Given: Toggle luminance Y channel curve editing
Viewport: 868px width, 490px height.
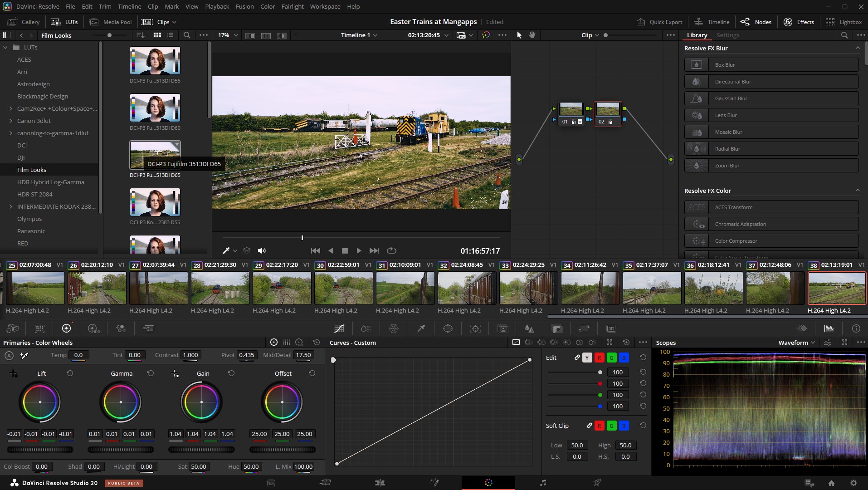Looking at the screenshot, I should pos(587,358).
